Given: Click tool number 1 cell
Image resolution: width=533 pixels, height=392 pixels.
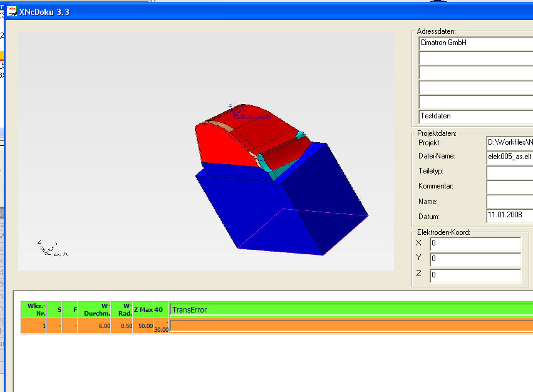Looking at the screenshot, I should (33, 326).
